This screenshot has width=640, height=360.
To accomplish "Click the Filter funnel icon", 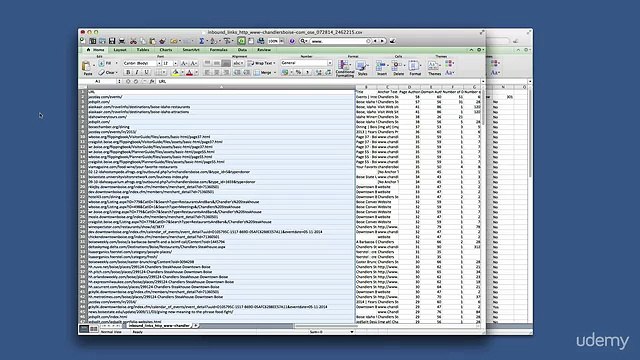I will click(227, 41).
